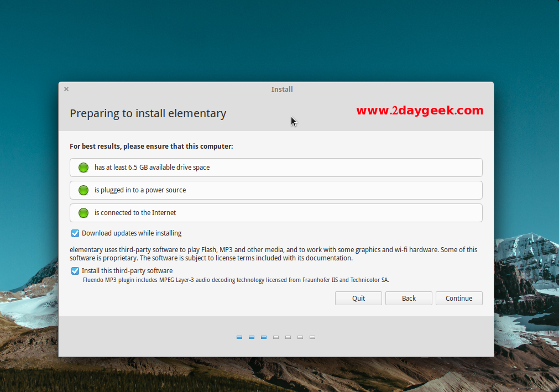Select the 'is connected to the Internet' row

[x=276, y=213]
